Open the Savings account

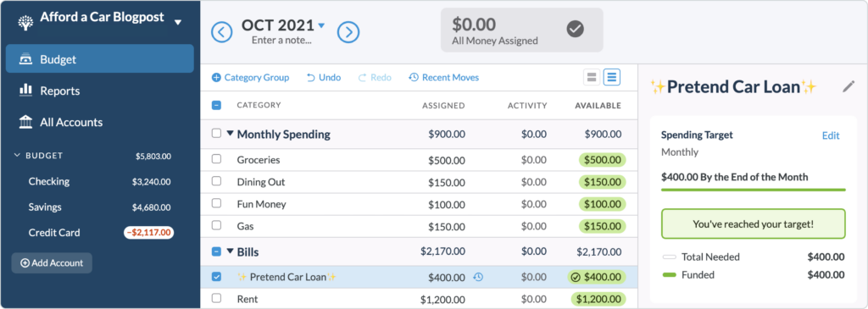pos(100,207)
